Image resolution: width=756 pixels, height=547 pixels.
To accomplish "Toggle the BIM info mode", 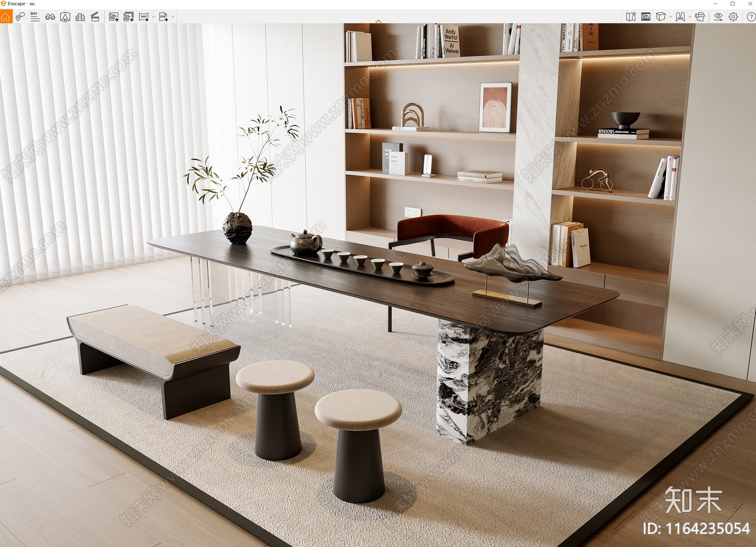I will 35,17.
